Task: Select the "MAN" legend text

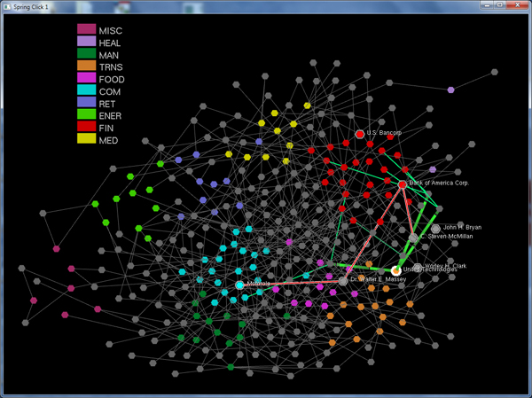Action: (x=108, y=55)
